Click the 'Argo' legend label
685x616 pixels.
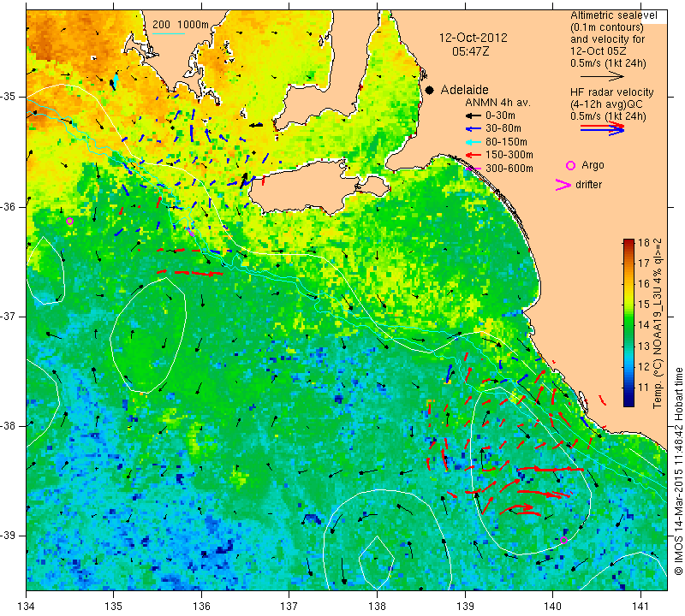(593, 165)
